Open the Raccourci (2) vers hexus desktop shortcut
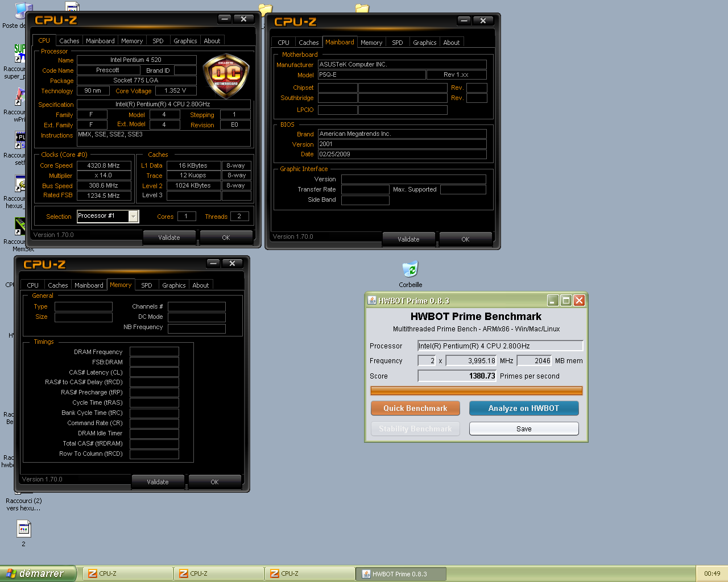 click(23, 505)
